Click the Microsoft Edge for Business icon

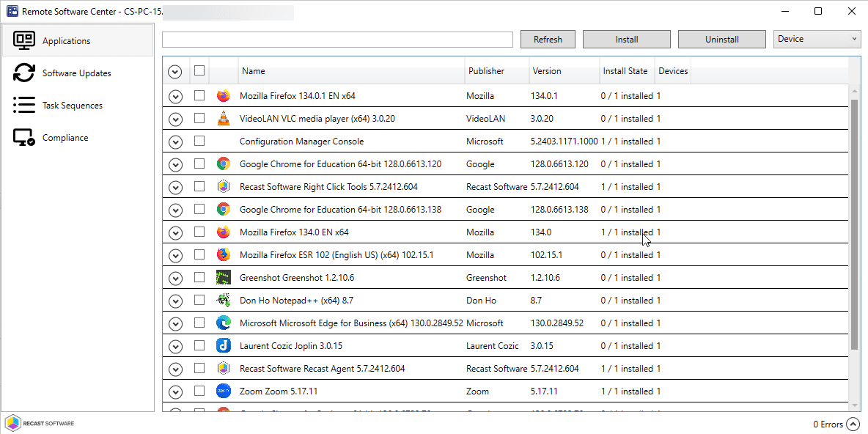click(223, 323)
